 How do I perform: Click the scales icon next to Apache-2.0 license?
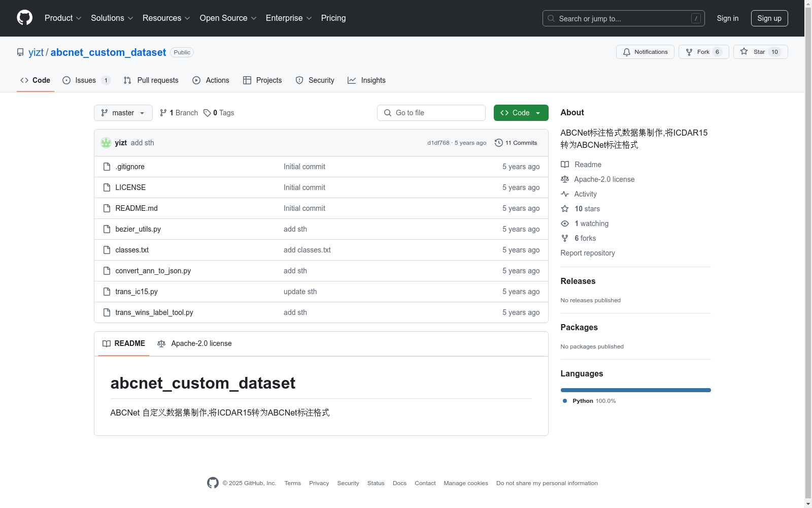pos(565,179)
